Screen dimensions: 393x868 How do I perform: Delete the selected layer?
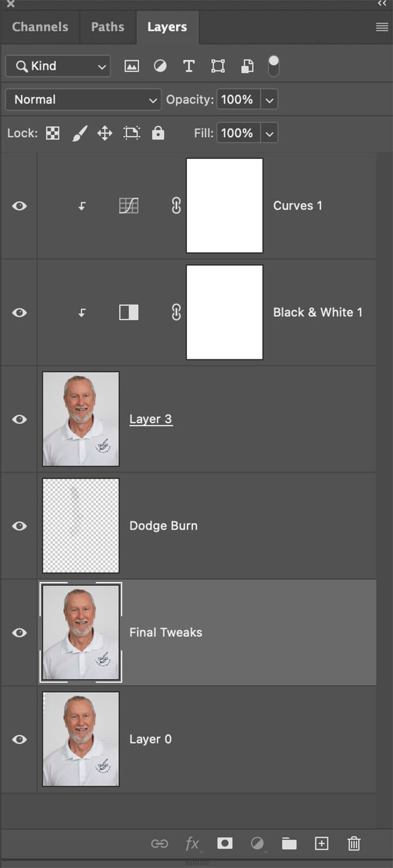(354, 843)
